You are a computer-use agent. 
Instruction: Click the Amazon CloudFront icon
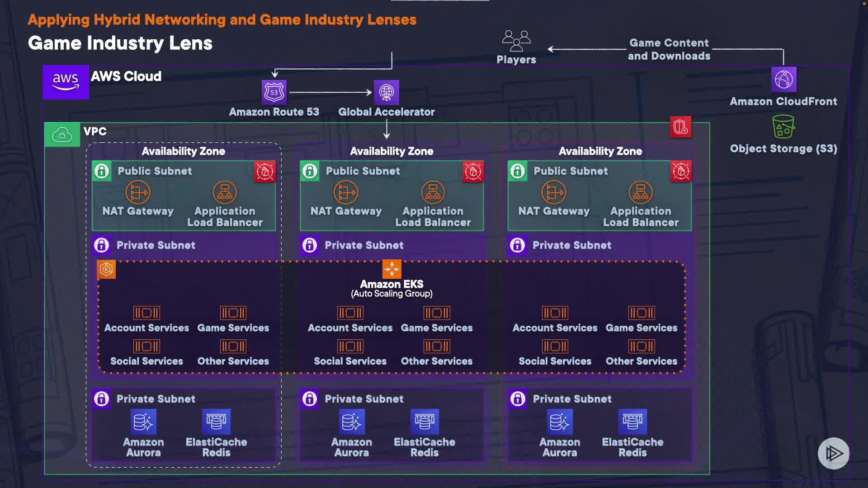(x=783, y=80)
